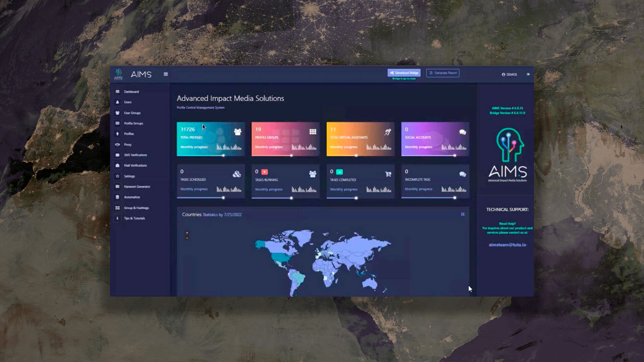Screen dimensions: 644x362
Task: Click the Automation icon in sidebar
Action: (x=117, y=197)
